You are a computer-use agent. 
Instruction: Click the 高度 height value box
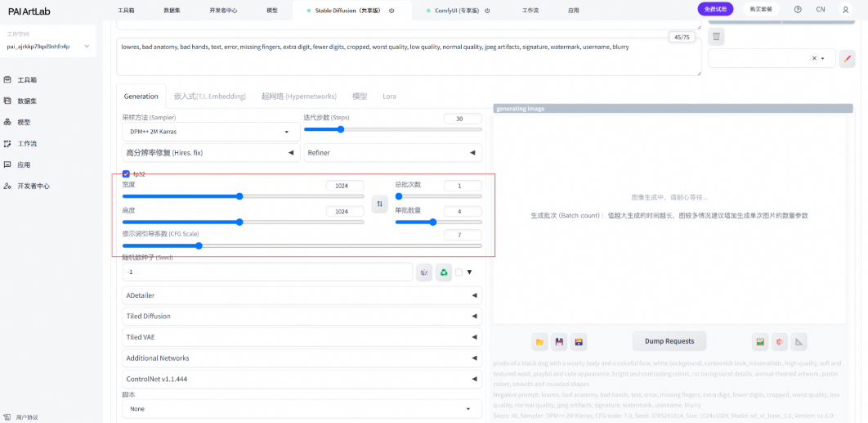(345, 211)
